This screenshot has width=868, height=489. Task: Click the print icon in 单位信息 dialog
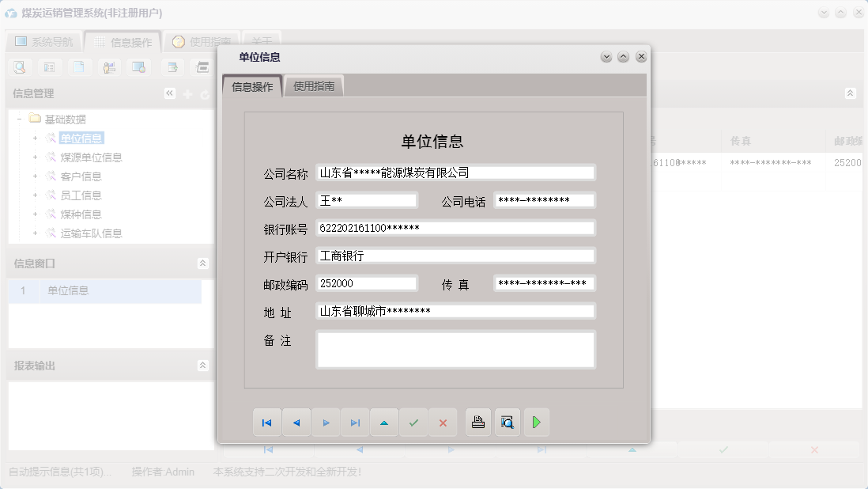pos(477,422)
